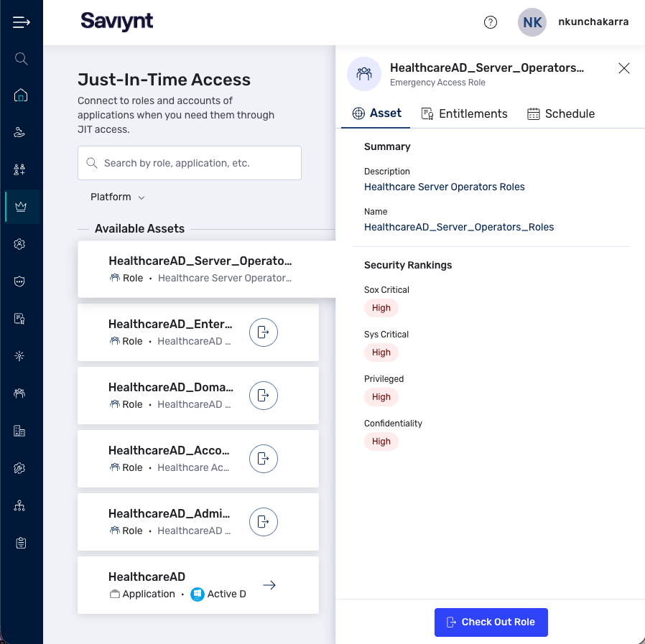Check out HealthcareAD_Doma role icon
The width and height of the screenshot is (645, 644).
point(264,396)
